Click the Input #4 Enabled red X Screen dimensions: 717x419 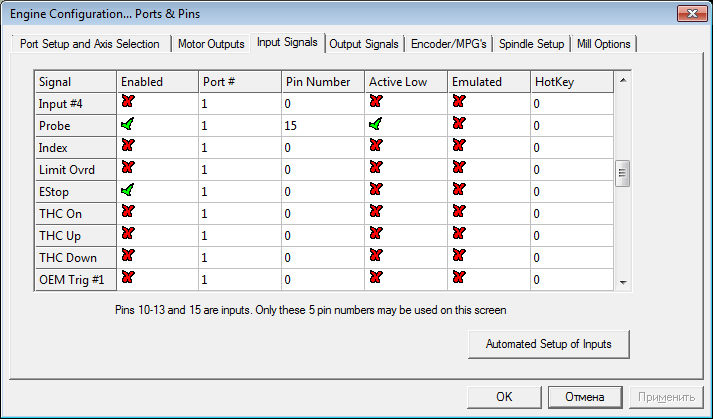point(127,102)
